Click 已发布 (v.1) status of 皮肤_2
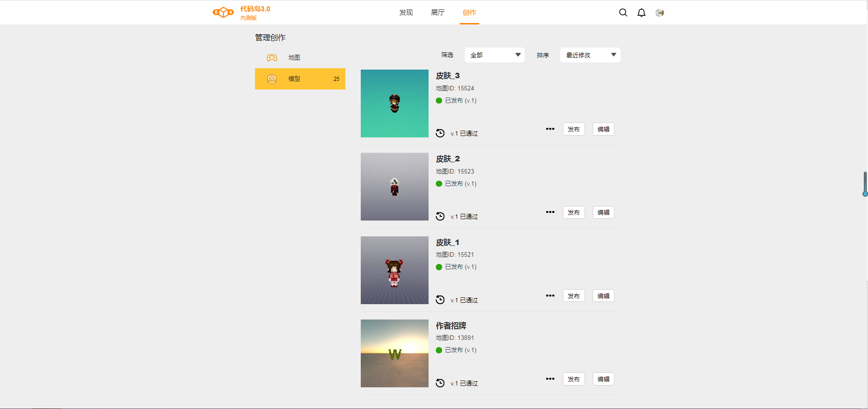The image size is (868, 409). (461, 183)
